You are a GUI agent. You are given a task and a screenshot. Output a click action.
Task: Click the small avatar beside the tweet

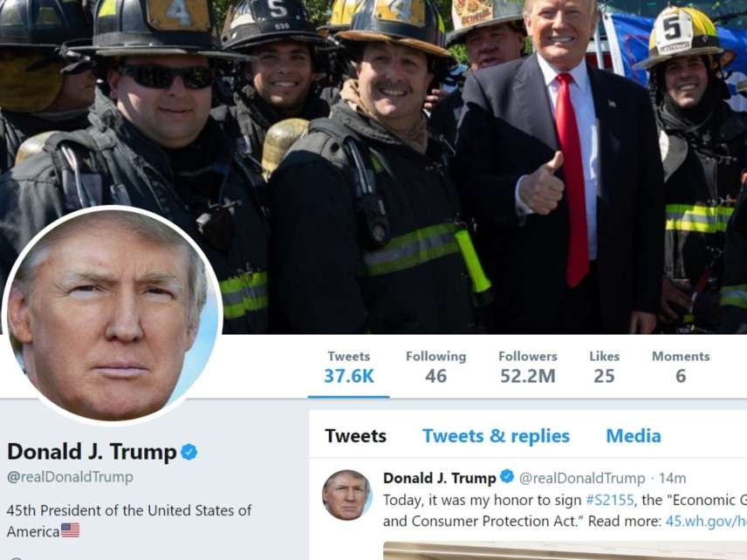click(x=346, y=495)
